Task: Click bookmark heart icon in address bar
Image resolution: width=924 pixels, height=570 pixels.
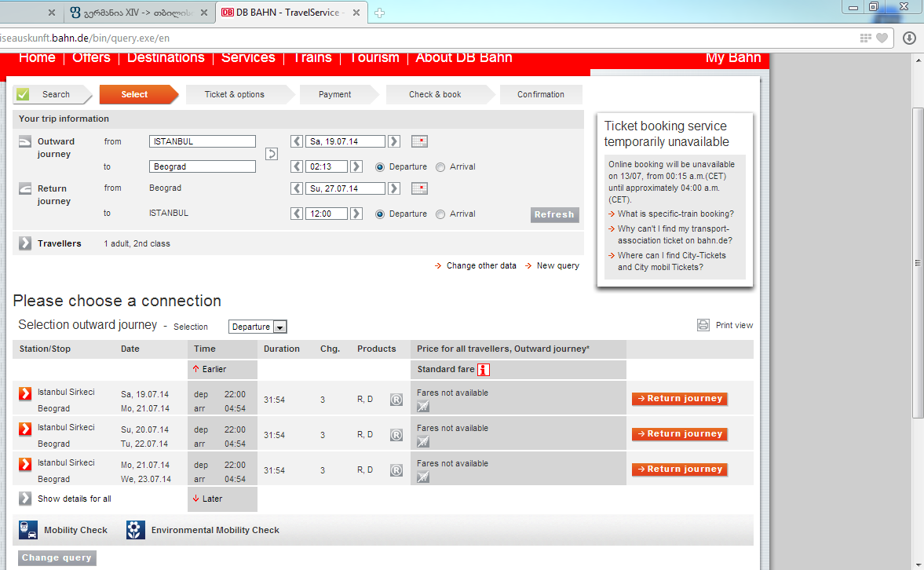Action: pyautogui.click(x=882, y=38)
